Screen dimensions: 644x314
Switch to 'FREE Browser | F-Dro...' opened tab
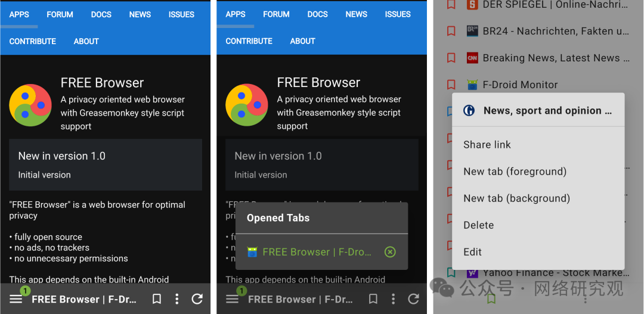317,252
